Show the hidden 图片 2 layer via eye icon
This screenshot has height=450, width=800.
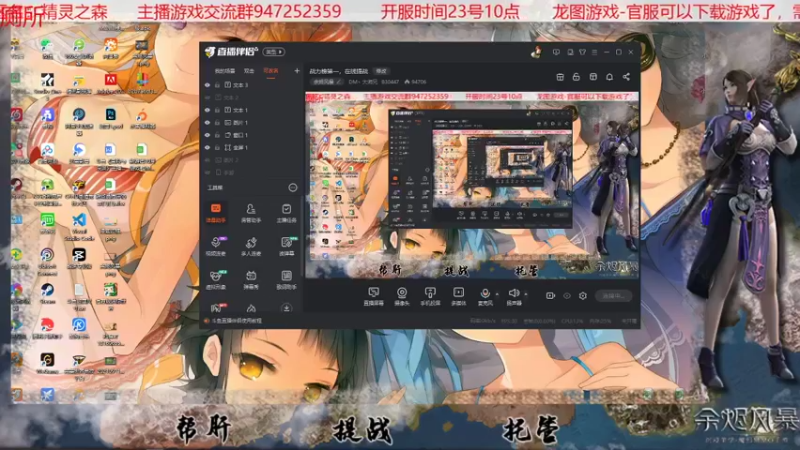click(207, 160)
